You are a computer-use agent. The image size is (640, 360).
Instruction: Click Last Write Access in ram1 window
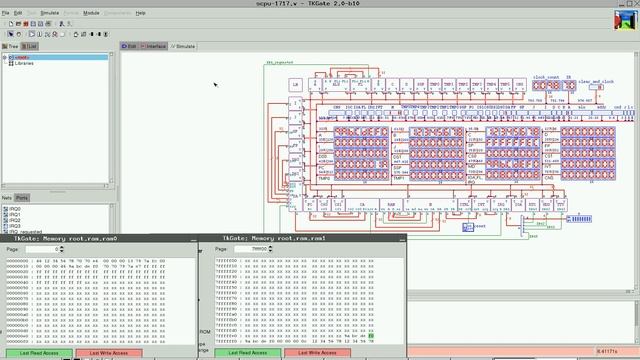tap(318, 353)
